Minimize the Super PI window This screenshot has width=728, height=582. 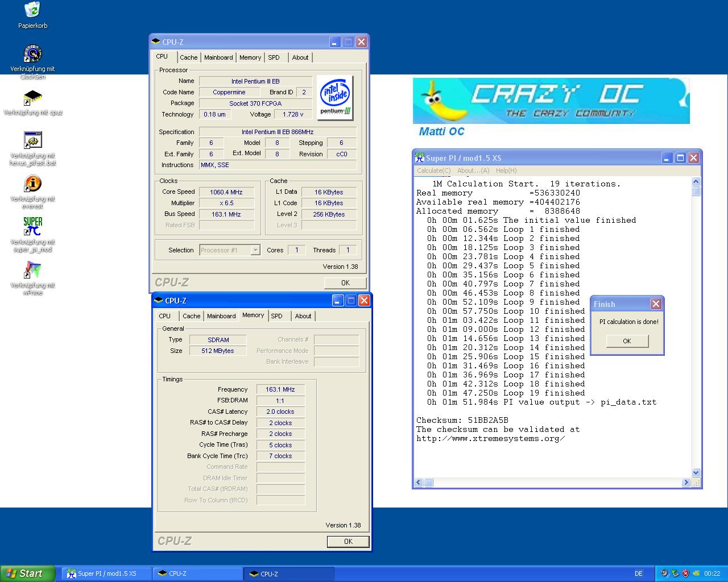click(667, 158)
